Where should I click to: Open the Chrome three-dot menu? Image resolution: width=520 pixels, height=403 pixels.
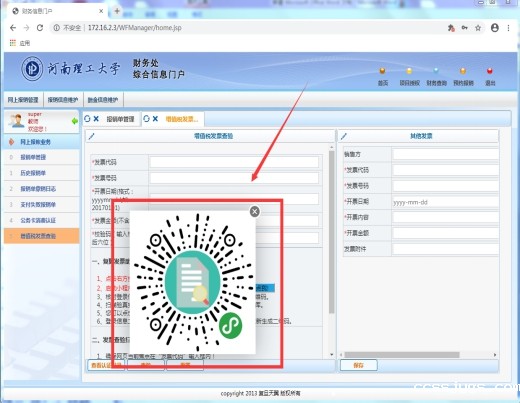click(x=508, y=28)
